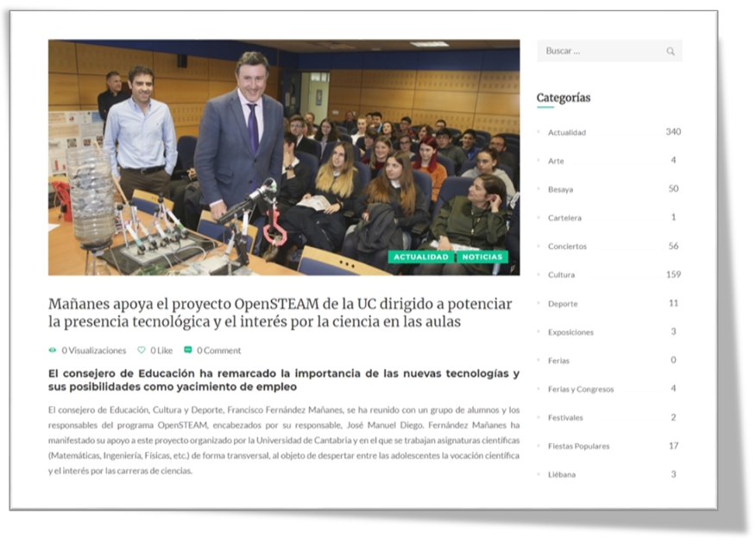This screenshot has height=545, width=756.
Task: Open the Mañanes OpenSTEAM article headline
Action: click(x=280, y=313)
